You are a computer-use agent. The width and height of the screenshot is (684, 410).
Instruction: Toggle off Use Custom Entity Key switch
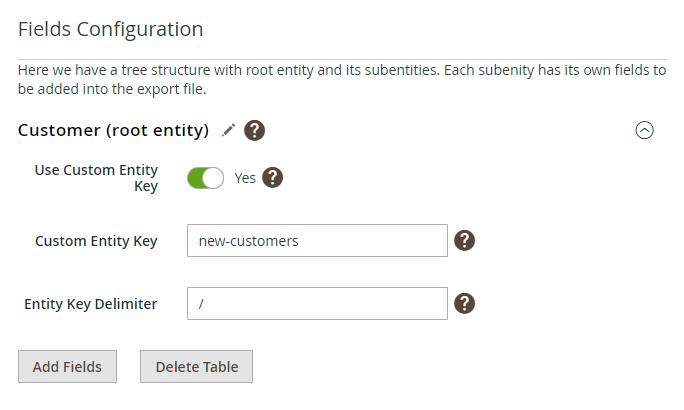click(x=205, y=178)
